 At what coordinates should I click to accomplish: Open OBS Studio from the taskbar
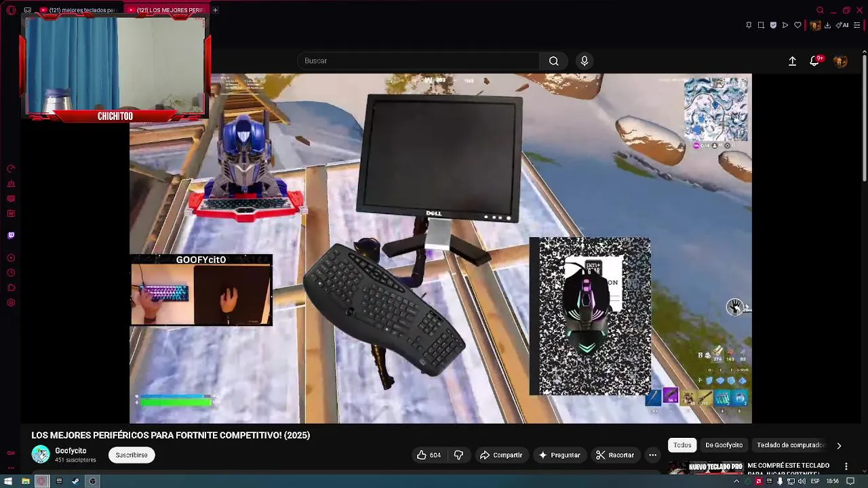(92, 481)
